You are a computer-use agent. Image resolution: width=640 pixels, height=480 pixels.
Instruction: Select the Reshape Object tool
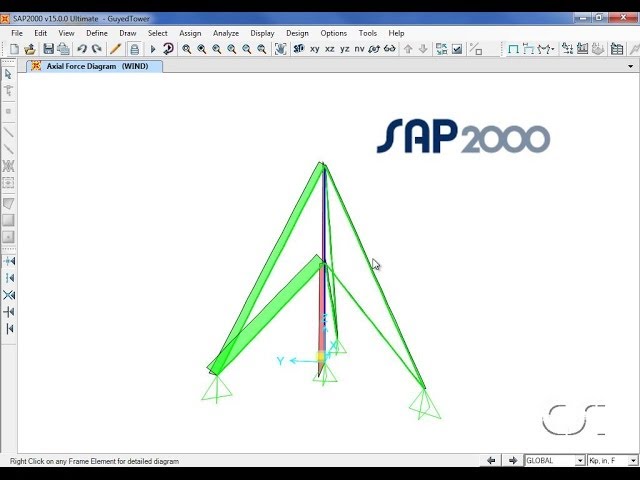click(x=8, y=90)
